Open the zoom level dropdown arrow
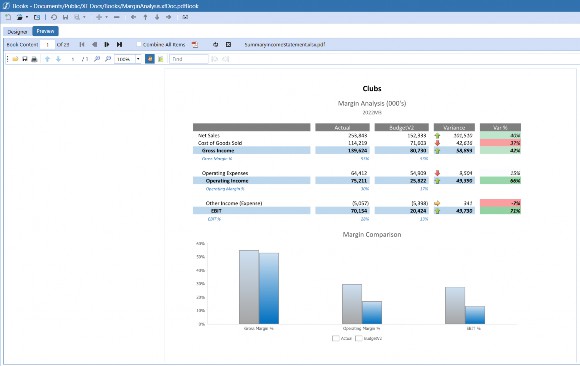The width and height of the screenshot is (580, 366). (x=138, y=59)
